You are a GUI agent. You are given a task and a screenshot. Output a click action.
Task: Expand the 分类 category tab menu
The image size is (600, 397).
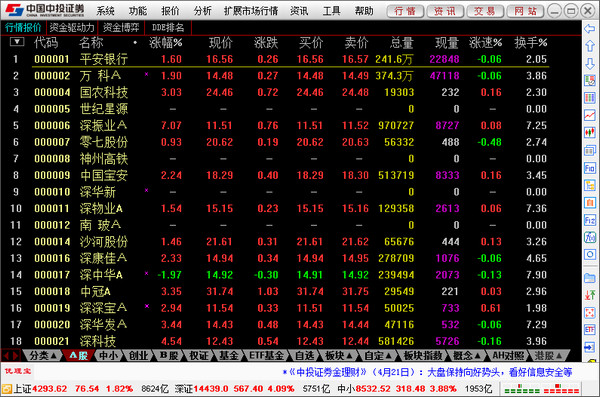pyautogui.click(x=43, y=356)
